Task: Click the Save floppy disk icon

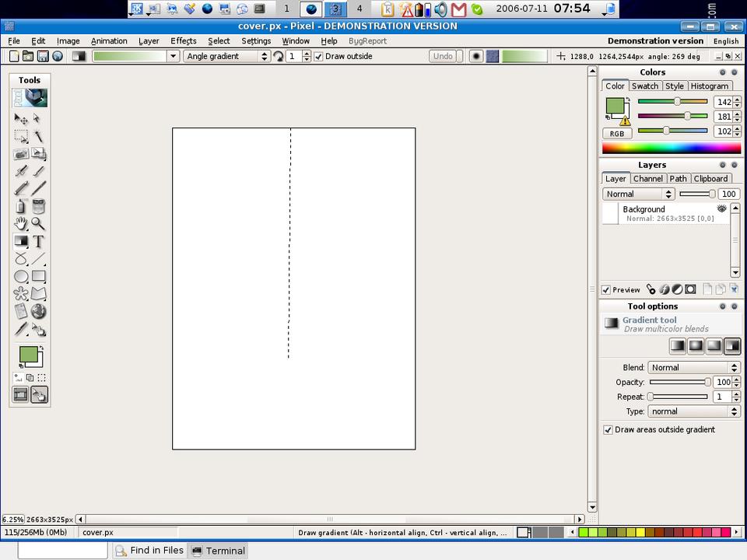Action: click(43, 56)
